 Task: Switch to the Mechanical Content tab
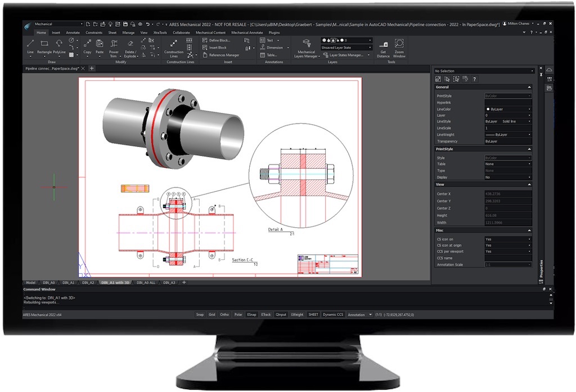[210, 33]
